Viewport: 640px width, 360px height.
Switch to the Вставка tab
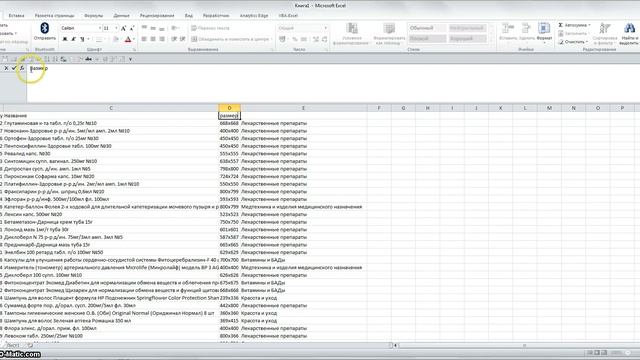click(x=16, y=16)
